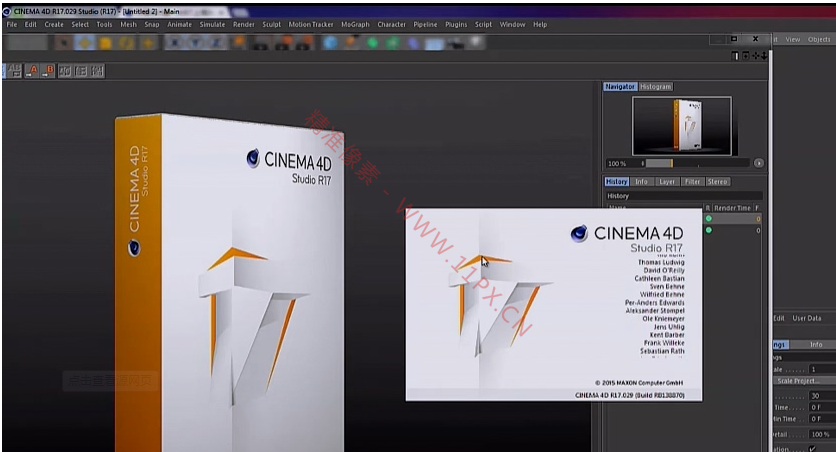
Task: Activate the Scale tool icon
Action: coord(106,43)
